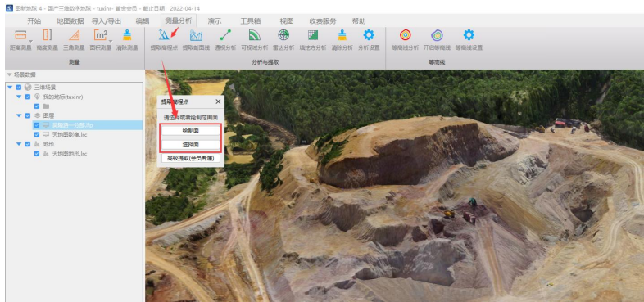
Task: Select the 天地图地形.lrc terrain row
Action: coord(70,154)
